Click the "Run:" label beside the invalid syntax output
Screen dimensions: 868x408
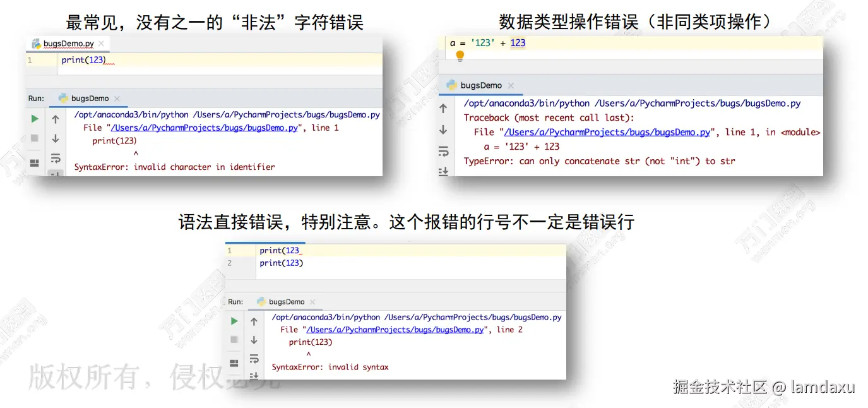tap(235, 302)
